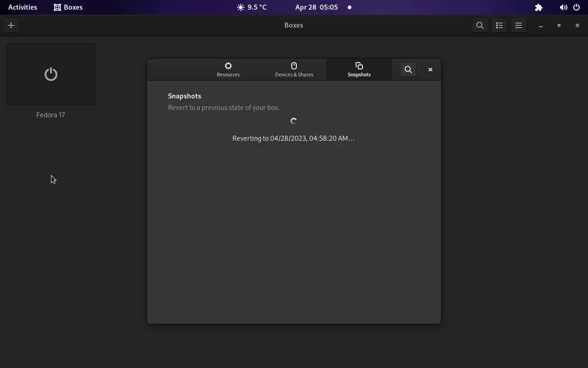
Task: Open the Boxes application menu in top bar
Action: pyautogui.click(x=68, y=7)
